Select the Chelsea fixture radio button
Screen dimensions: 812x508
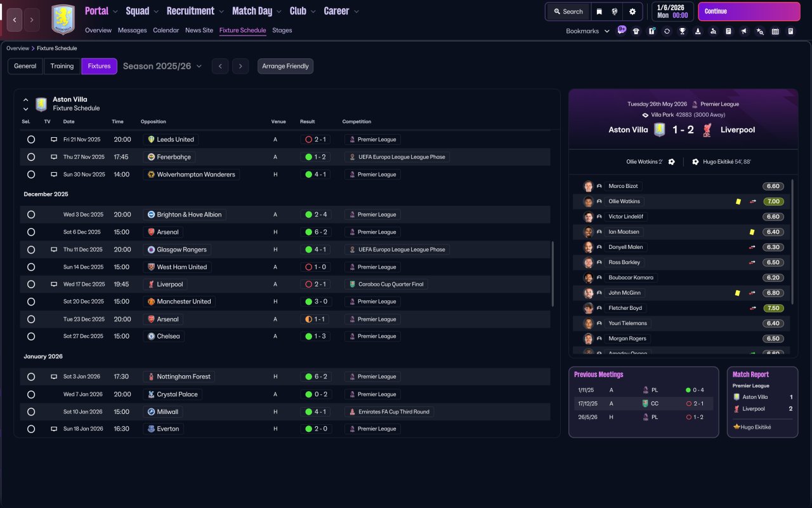point(31,337)
